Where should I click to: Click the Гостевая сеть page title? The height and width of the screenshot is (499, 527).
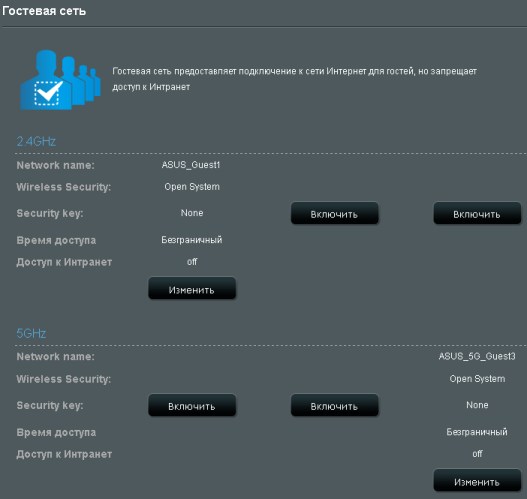tap(44, 11)
